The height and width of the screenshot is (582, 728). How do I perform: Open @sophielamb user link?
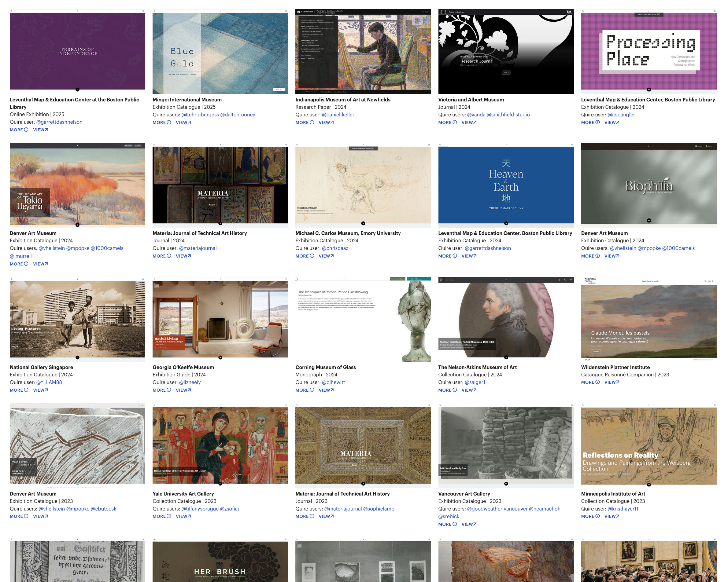pyautogui.click(x=379, y=509)
